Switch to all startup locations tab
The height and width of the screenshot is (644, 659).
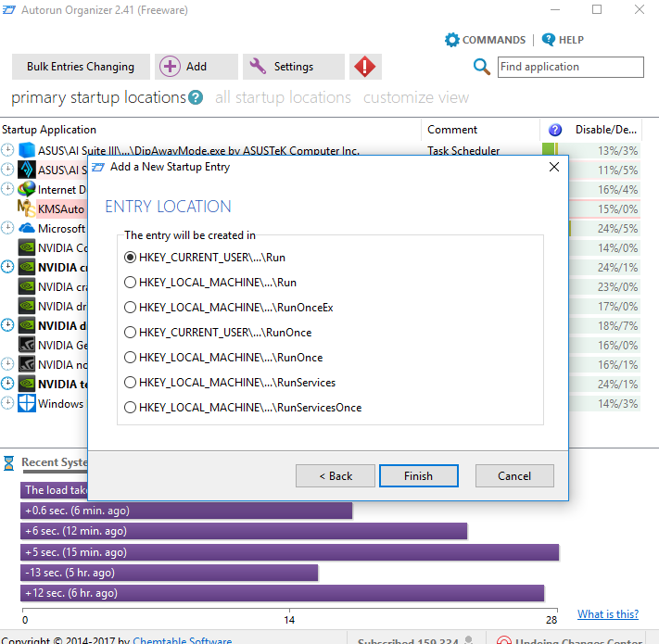coord(283,97)
